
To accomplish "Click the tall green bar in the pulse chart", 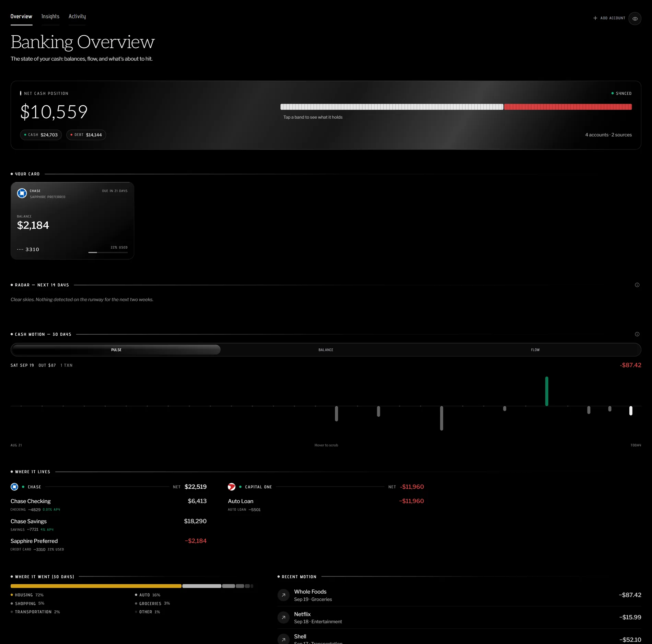I will (547, 391).
